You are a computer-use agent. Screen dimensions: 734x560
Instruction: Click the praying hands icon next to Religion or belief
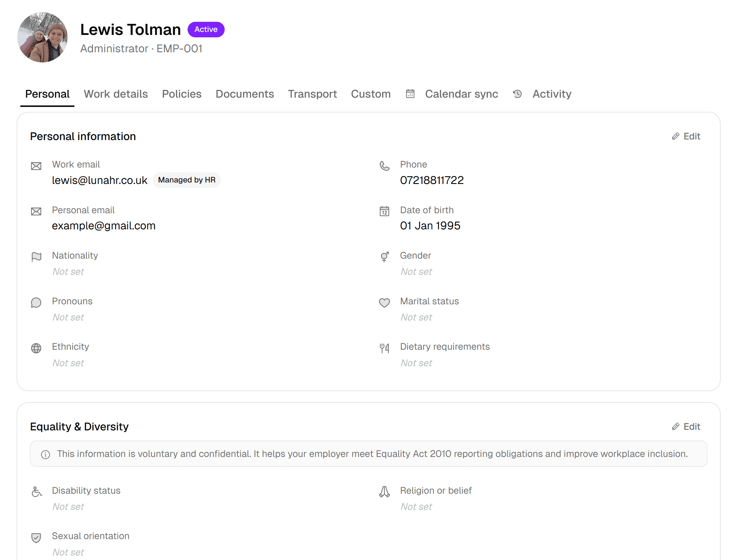[x=384, y=492]
